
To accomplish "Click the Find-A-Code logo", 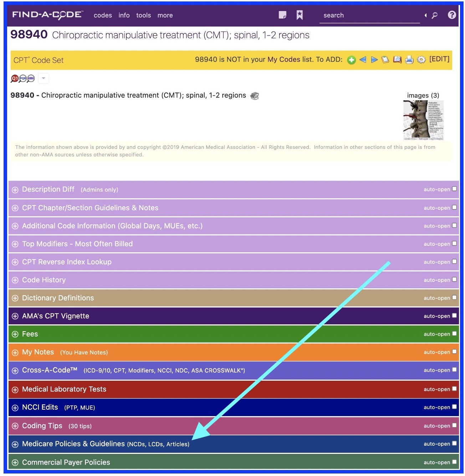I will (48, 15).
